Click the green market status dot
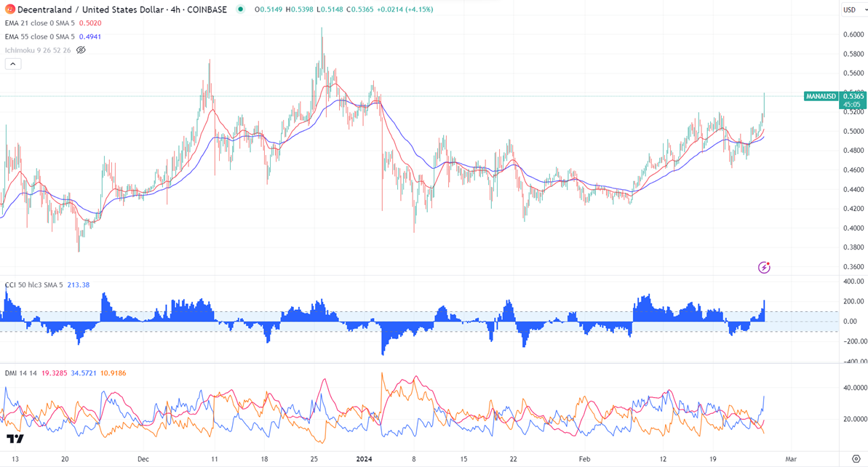The height and width of the screenshot is (467, 868). coord(239,9)
